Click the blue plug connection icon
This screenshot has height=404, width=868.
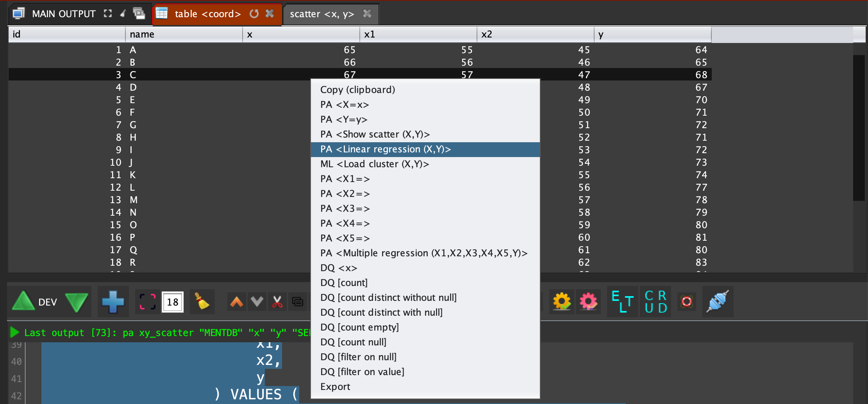pos(718,302)
